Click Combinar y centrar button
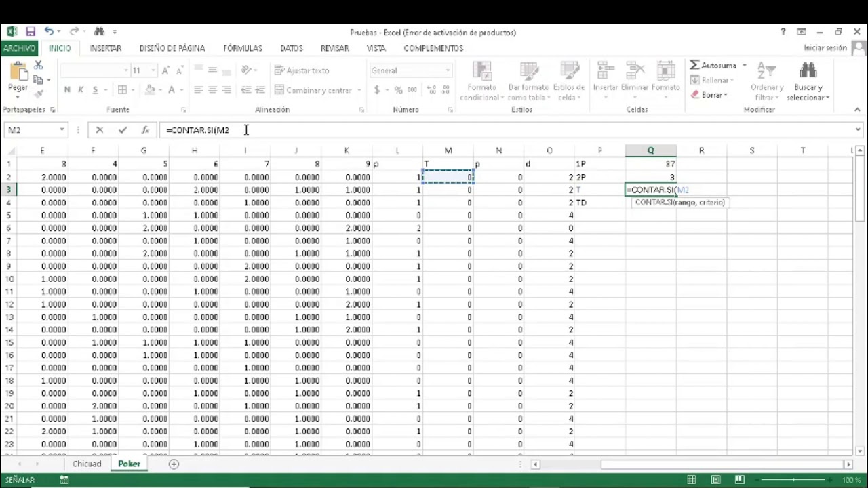Screen dimensions: 868x488 313,89
